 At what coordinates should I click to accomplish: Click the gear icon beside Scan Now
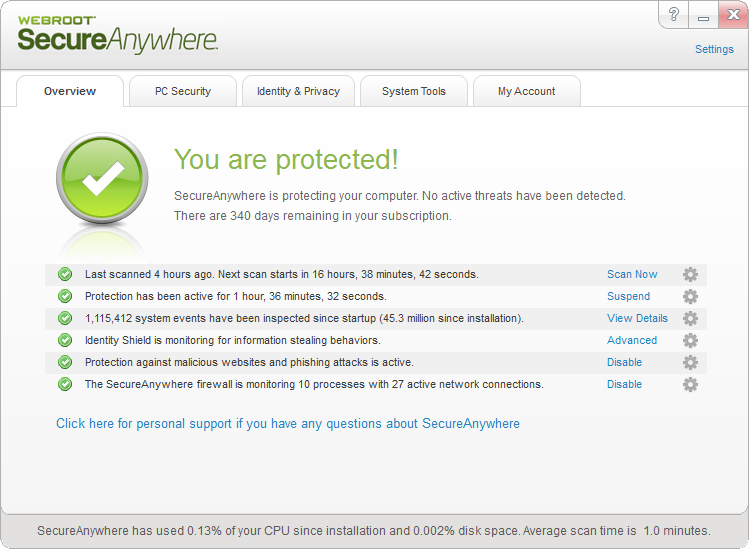690,275
